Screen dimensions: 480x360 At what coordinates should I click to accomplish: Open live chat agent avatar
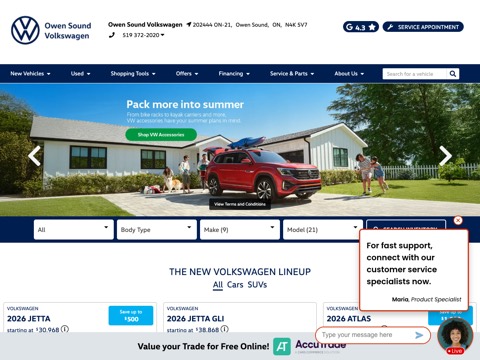(x=455, y=336)
